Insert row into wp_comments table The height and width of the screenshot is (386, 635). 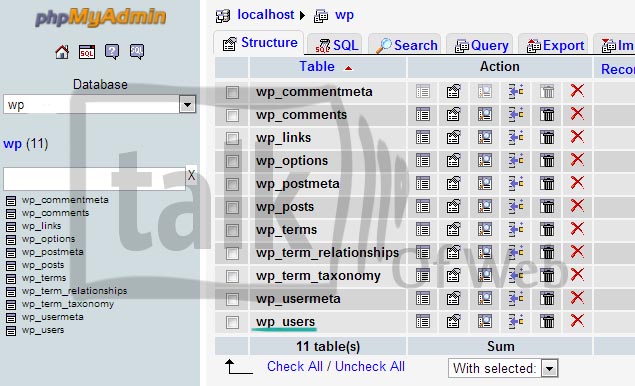point(516,115)
